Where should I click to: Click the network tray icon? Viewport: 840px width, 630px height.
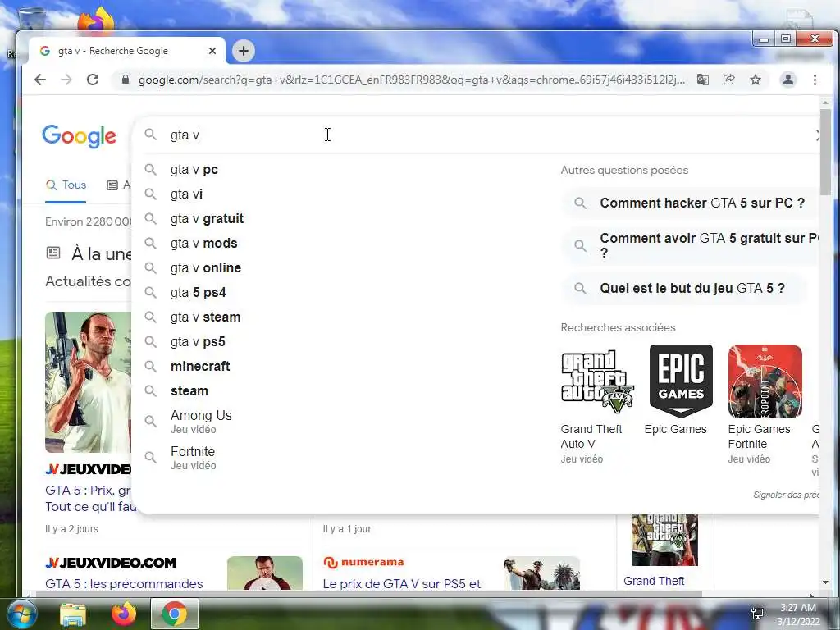[757, 614]
